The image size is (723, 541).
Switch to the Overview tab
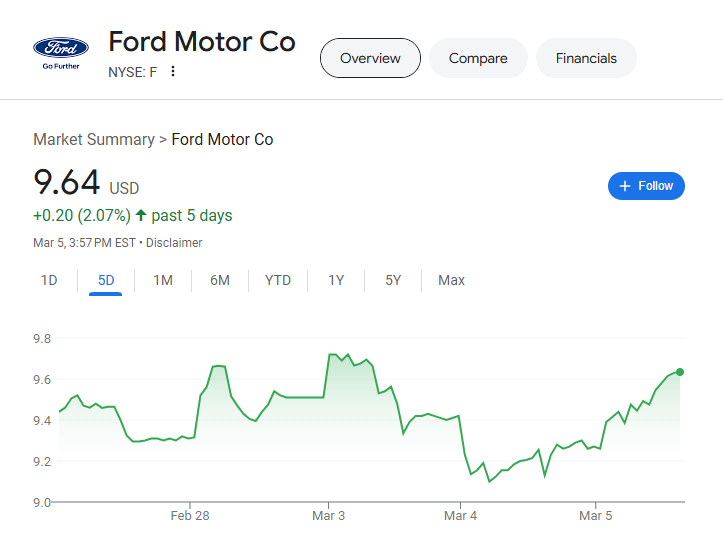point(370,58)
